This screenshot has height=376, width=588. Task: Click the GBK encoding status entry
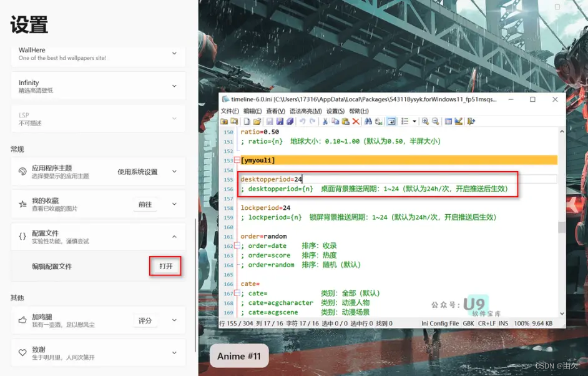point(468,324)
